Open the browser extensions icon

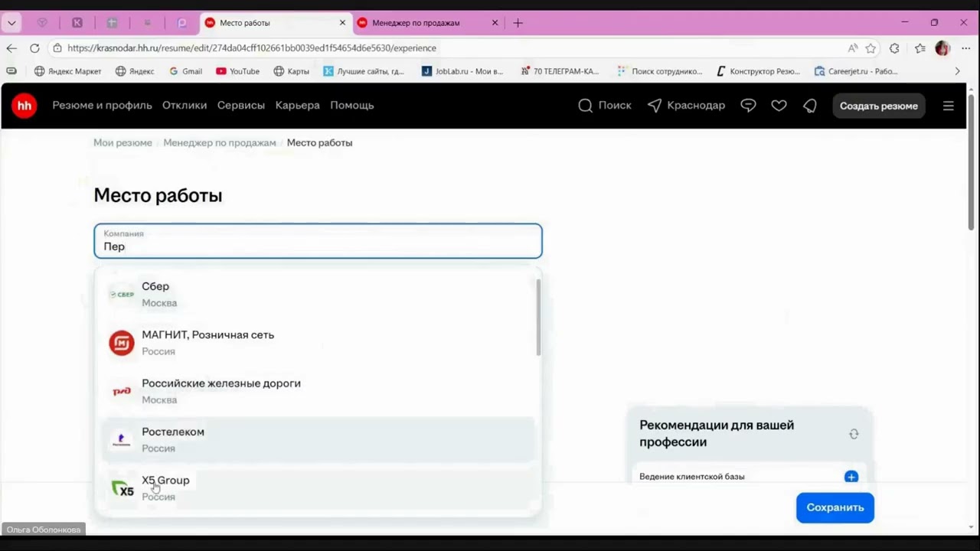(894, 48)
